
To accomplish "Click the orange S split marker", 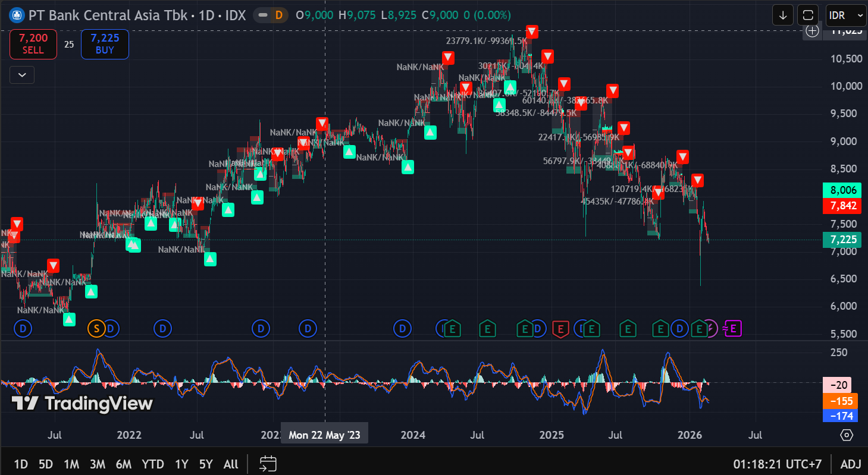I will 95,328.
